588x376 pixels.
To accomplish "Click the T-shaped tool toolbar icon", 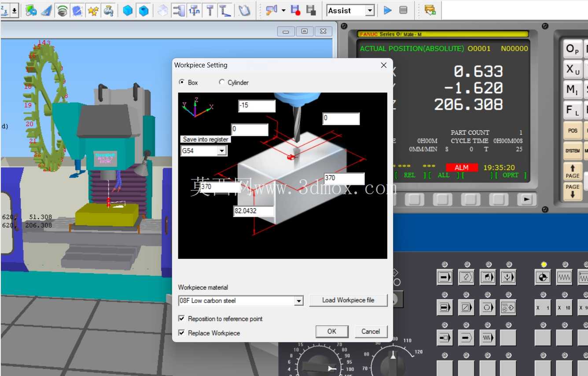I will (x=210, y=11).
